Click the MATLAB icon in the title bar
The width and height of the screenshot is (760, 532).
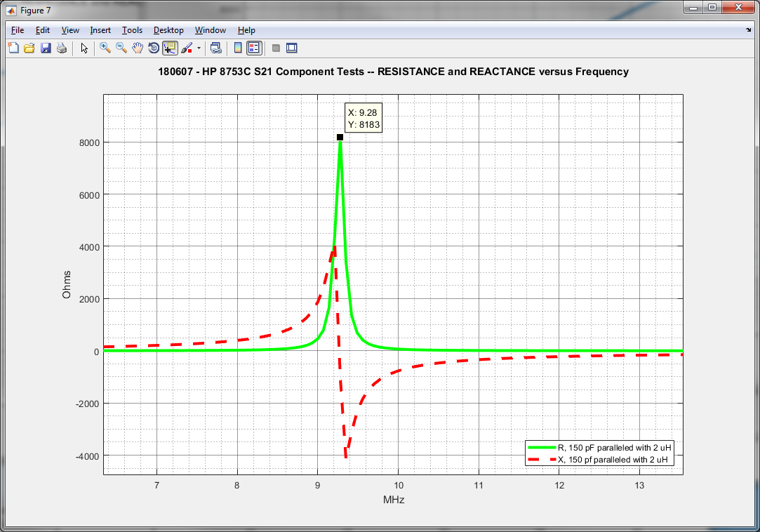coord(11,11)
